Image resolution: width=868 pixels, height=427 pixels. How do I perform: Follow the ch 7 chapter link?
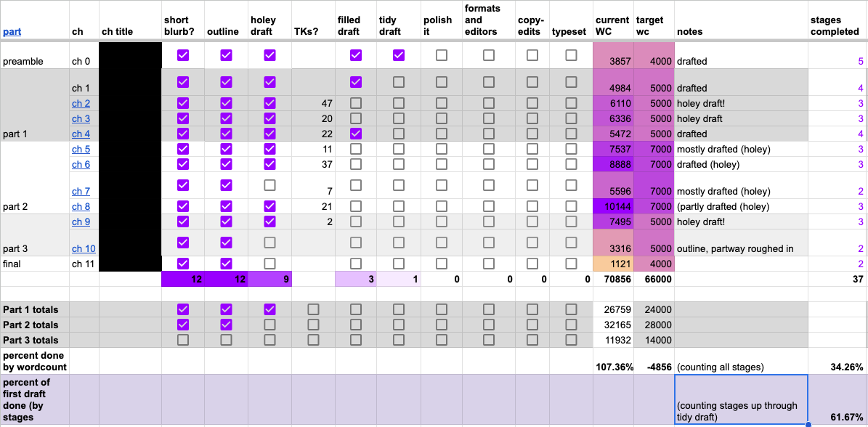(x=81, y=191)
